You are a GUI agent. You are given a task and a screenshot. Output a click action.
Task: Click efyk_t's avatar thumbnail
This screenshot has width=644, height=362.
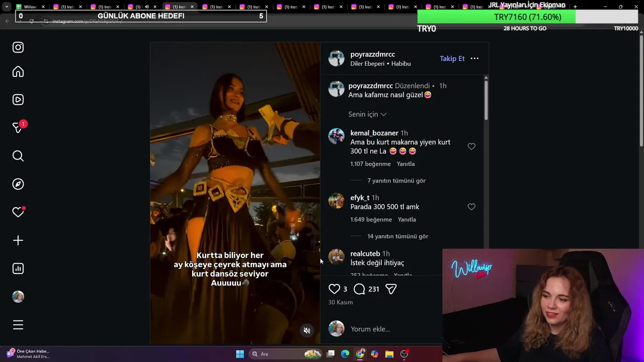click(336, 201)
